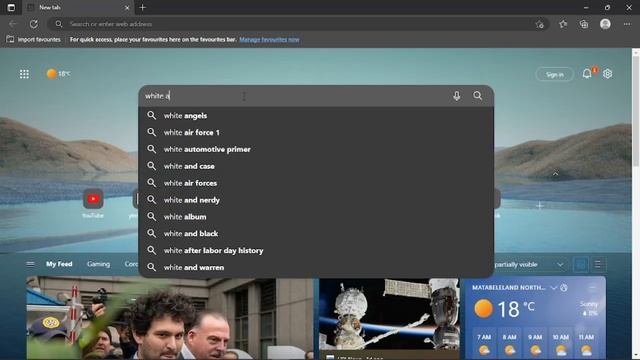640x360 pixels.
Task: Add this page to favourites star icon
Action: point(540,24)
